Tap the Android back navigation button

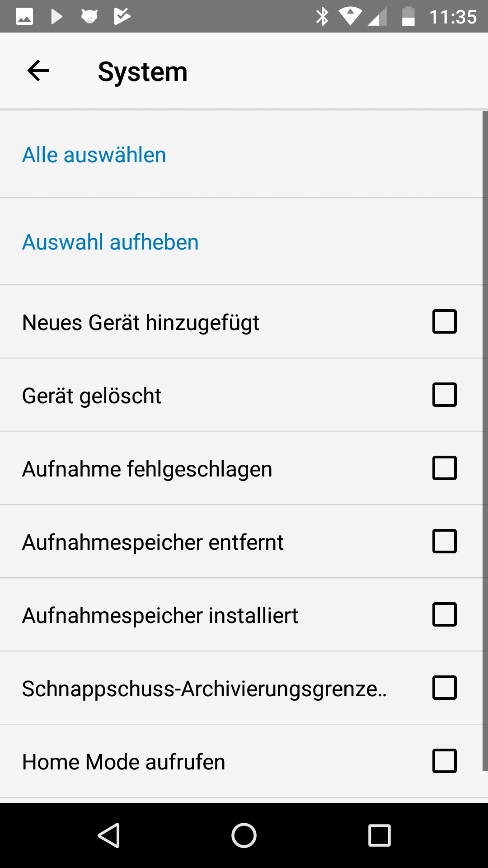point(109,835)
